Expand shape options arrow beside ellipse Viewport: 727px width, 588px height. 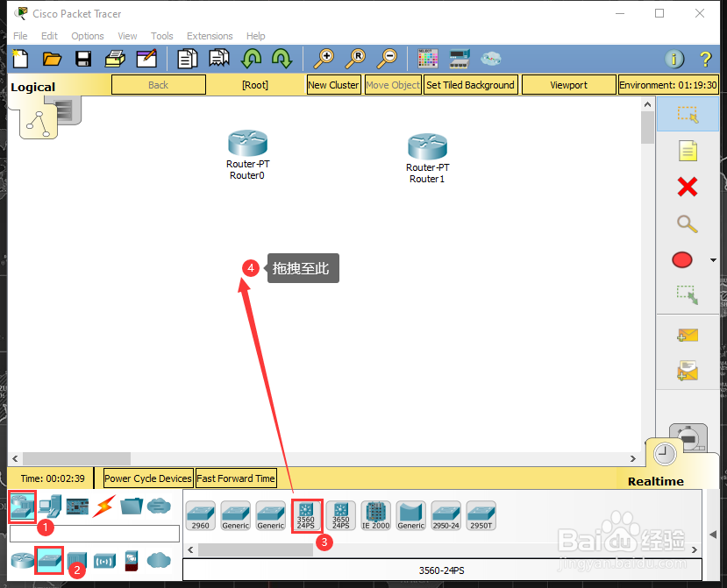(713, 260)
